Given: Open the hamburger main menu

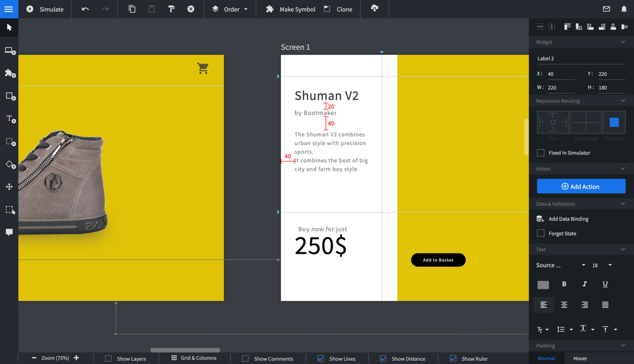Looking at the screenshot, I should [x=9, y=9].
